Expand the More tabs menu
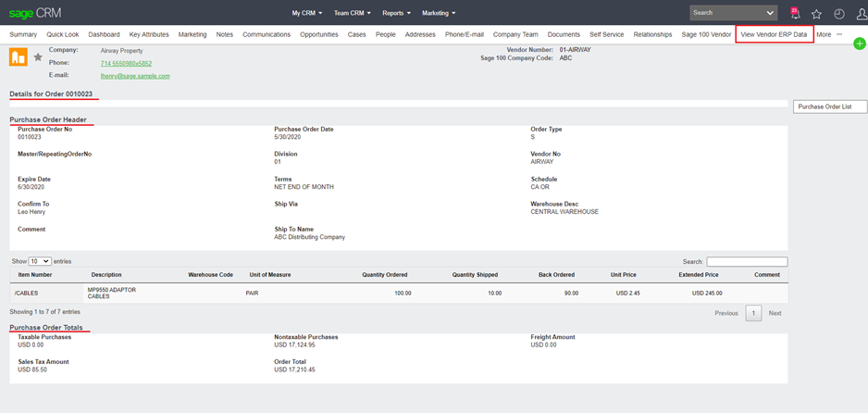The image size is (868, 413). pos(829,34)
